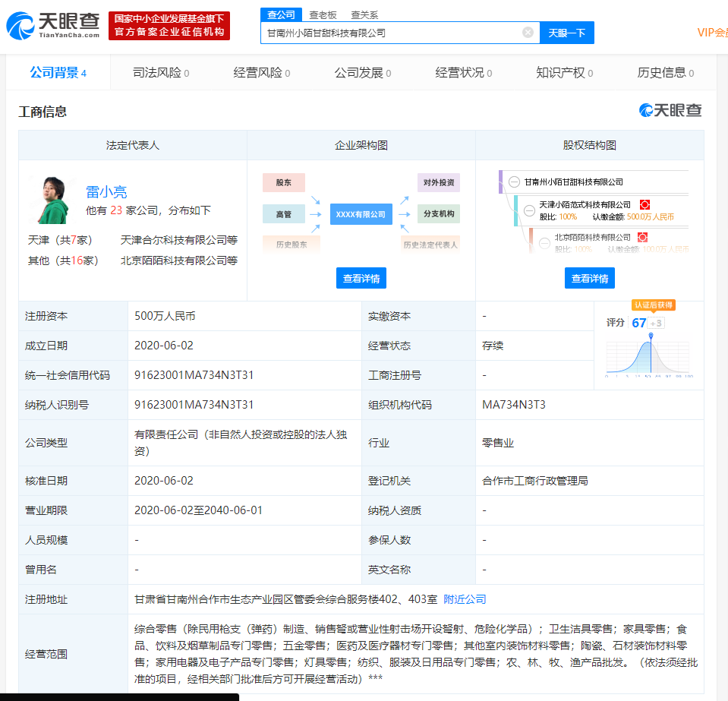Open 北京陌陌科技有限公司等 company link
Viewport: 728px width, 701px height.
(x=178, y=261)
